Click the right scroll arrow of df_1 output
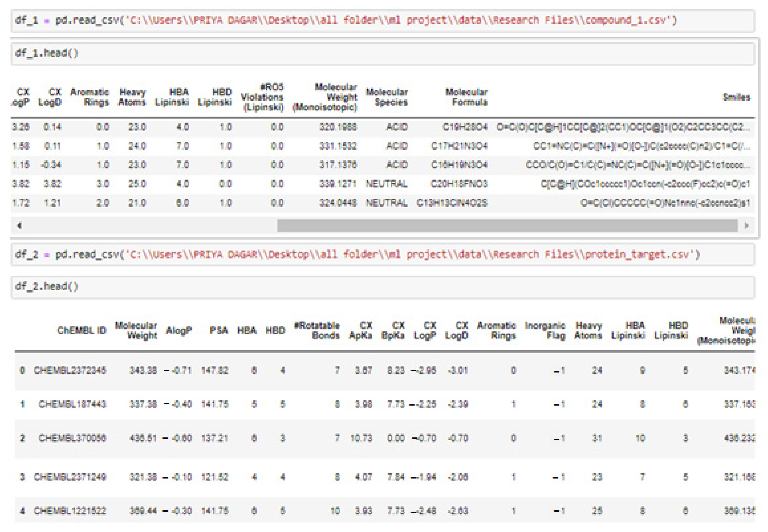 click(x=747, y=226)
